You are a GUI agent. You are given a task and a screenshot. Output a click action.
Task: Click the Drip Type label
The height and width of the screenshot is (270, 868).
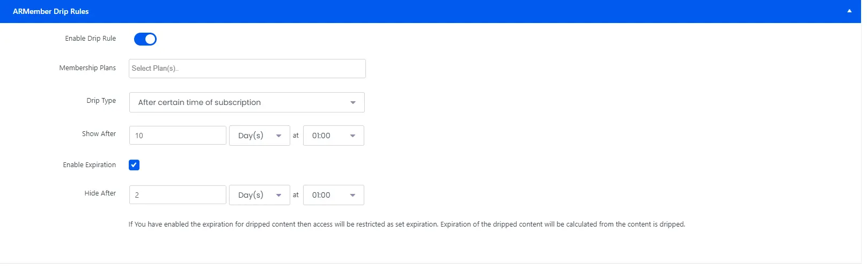click(101, 101)
